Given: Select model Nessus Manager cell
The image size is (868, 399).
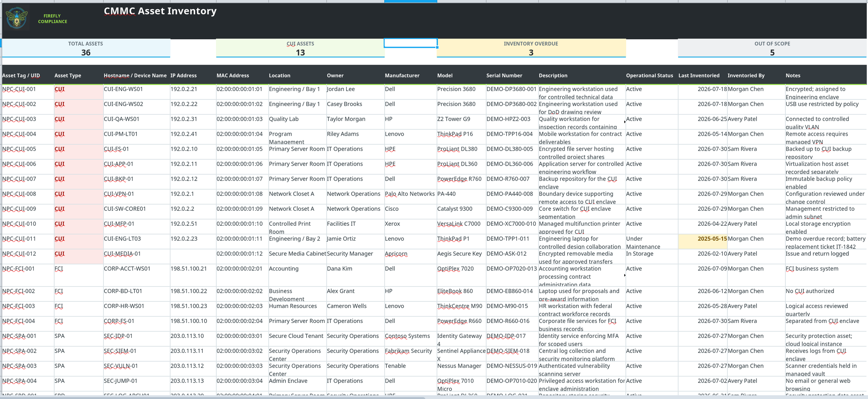Looking at the screenshot, I should tap(461, 368).
